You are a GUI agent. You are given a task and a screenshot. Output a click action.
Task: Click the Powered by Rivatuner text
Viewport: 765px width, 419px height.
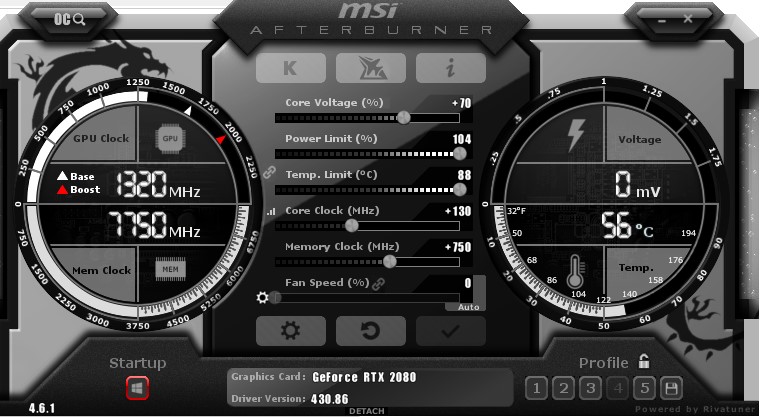click(x=695, y=409)
